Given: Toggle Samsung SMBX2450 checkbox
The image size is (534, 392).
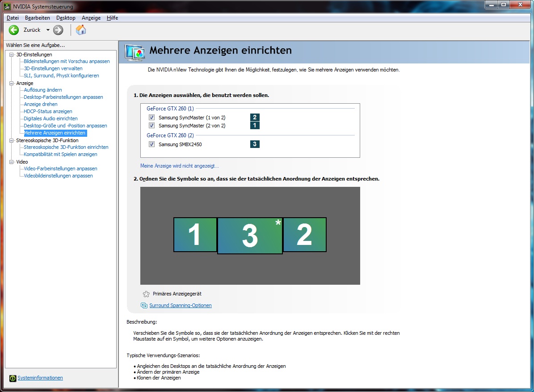Looking at the screenshot, I should tap(152, 144).
